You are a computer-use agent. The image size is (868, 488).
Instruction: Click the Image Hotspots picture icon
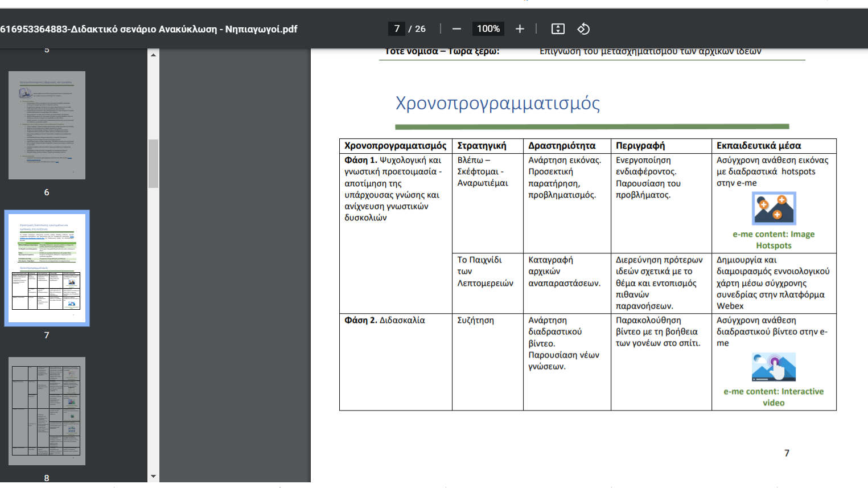pyautogui.click(x=774, y=208)
